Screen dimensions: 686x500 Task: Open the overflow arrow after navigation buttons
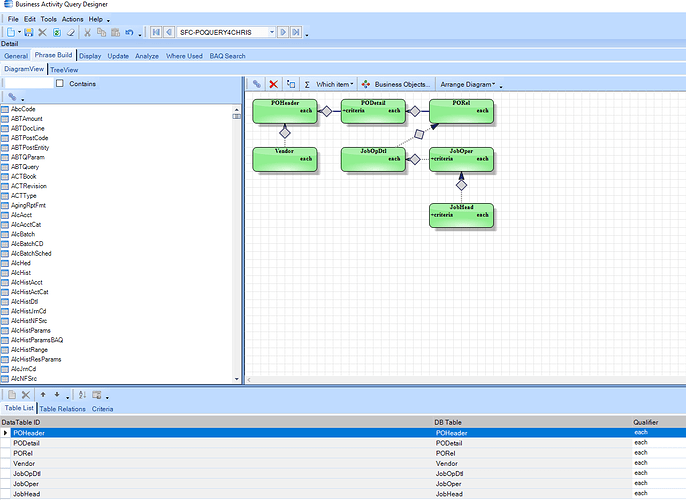pos(307,35)
